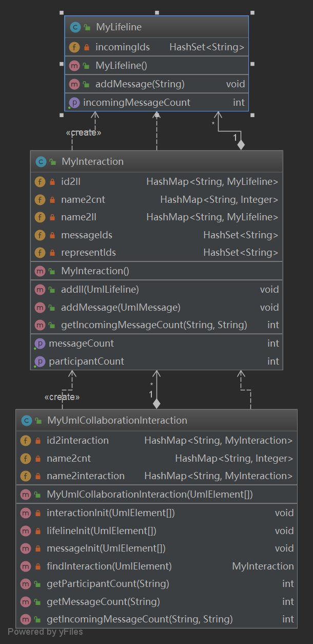Click the field icon beside name2interaction

tap(25, 476)
